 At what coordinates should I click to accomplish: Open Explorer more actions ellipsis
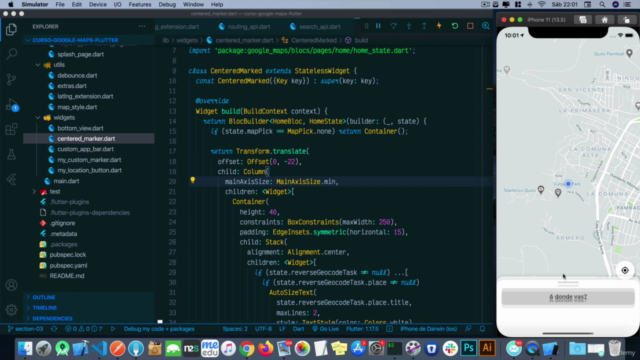coord(142,26)
